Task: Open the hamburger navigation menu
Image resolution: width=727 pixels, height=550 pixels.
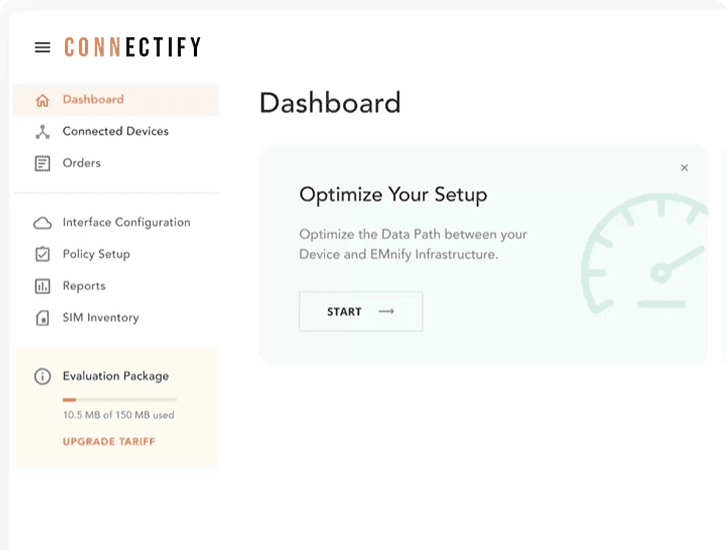Action: 42,47
